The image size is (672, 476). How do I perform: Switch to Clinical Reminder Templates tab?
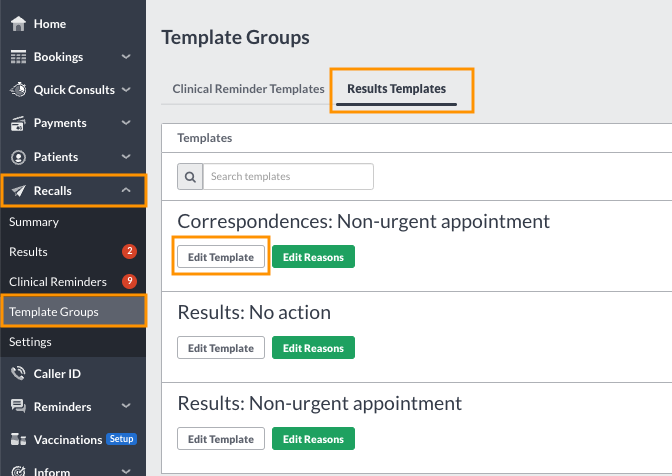pyautogui.click(x=248, y=89)
